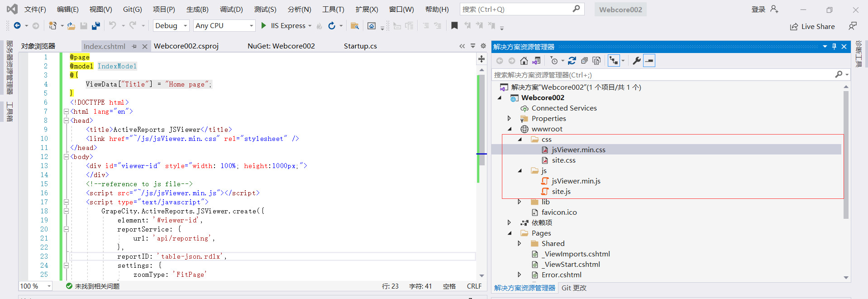
Task: Collapse the css folder
Action: pos(520,140)
